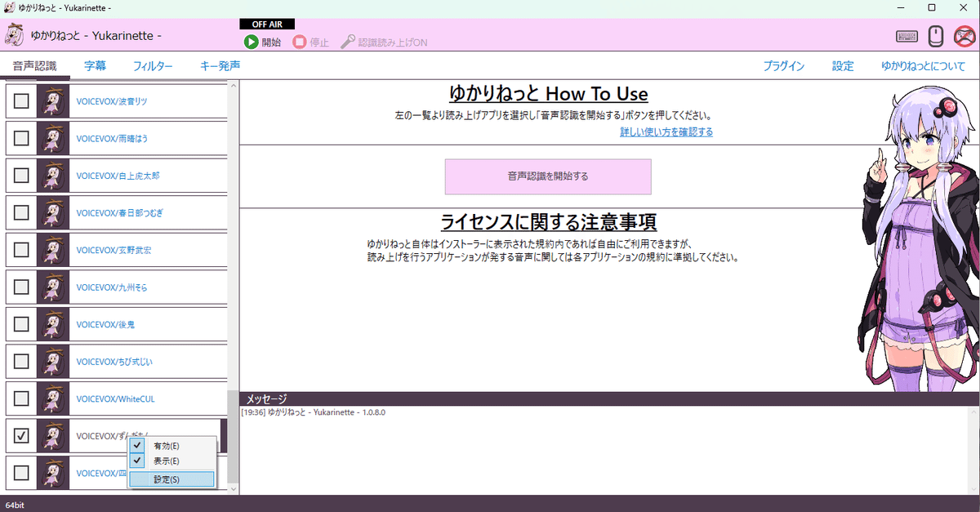Click the avatar icon of the bottom VOICEVOX row

tap(55, 473)
